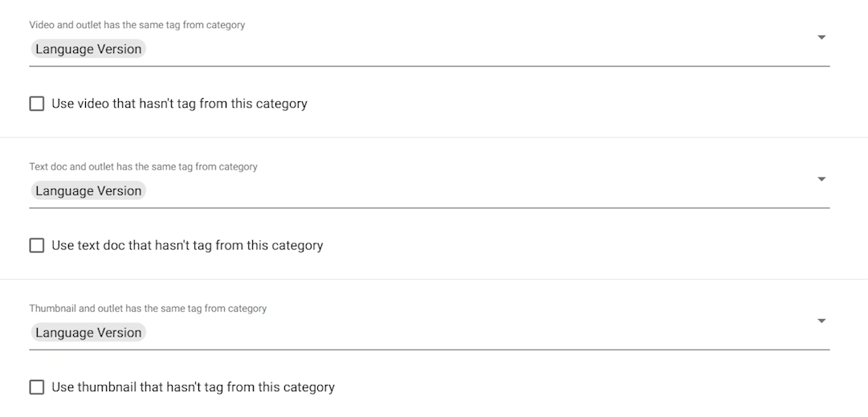Click "Use text doc that hasn't tag" label
The width and height of the screenshot is (868, 417).
coord(187,245)
